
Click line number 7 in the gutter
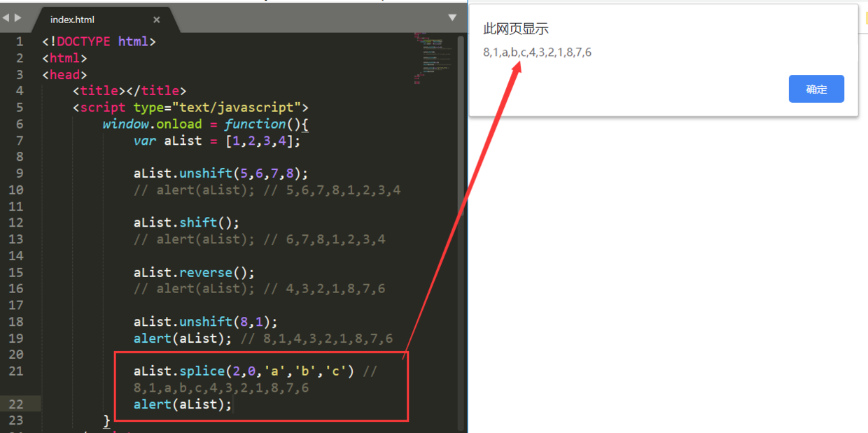19,141
